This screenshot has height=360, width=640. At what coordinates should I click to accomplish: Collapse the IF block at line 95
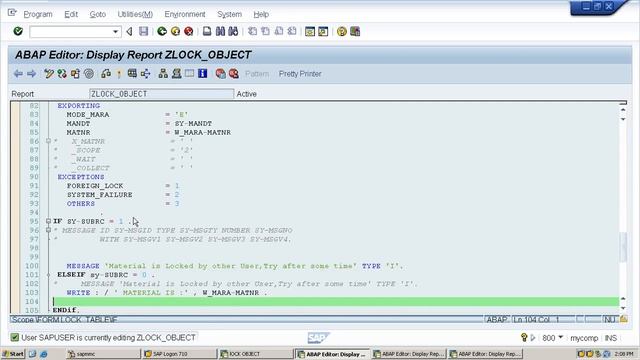click(48, 221)
